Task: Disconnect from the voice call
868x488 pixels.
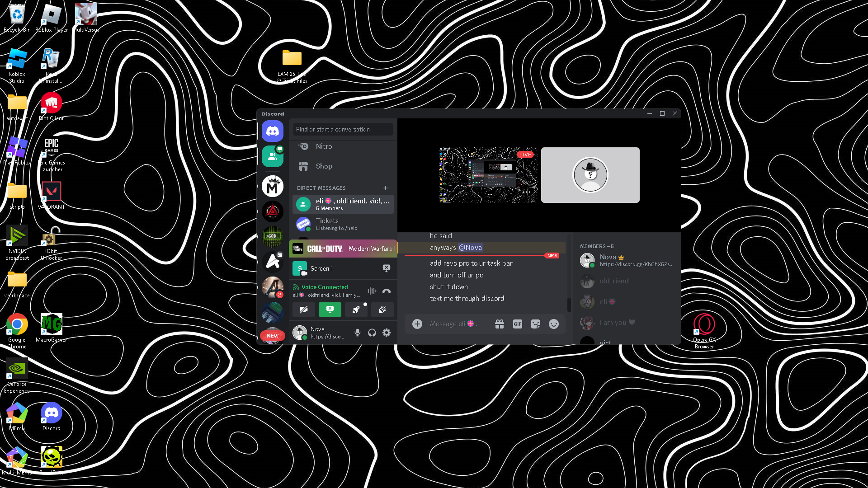Action: pyautogui.click(x=386, y=291)
